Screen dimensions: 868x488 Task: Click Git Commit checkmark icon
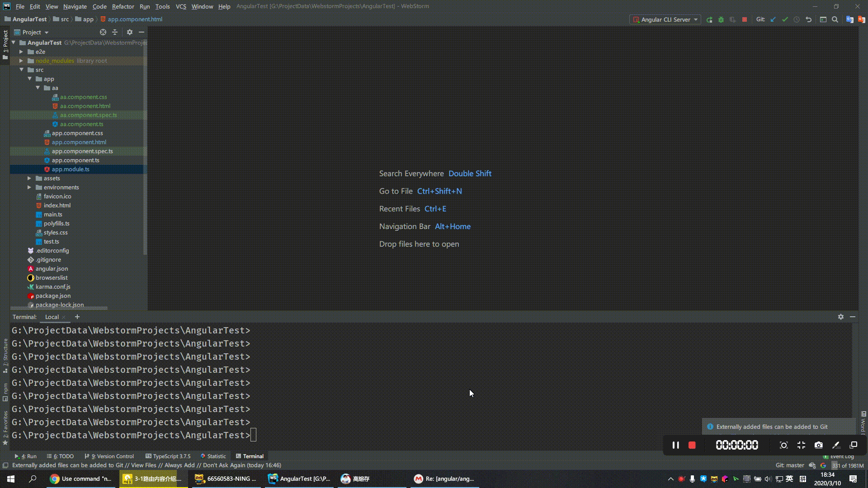coord(785,19)
